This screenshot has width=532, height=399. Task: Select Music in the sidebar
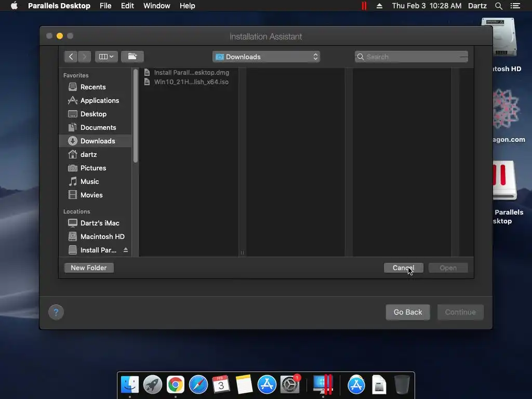95,181
